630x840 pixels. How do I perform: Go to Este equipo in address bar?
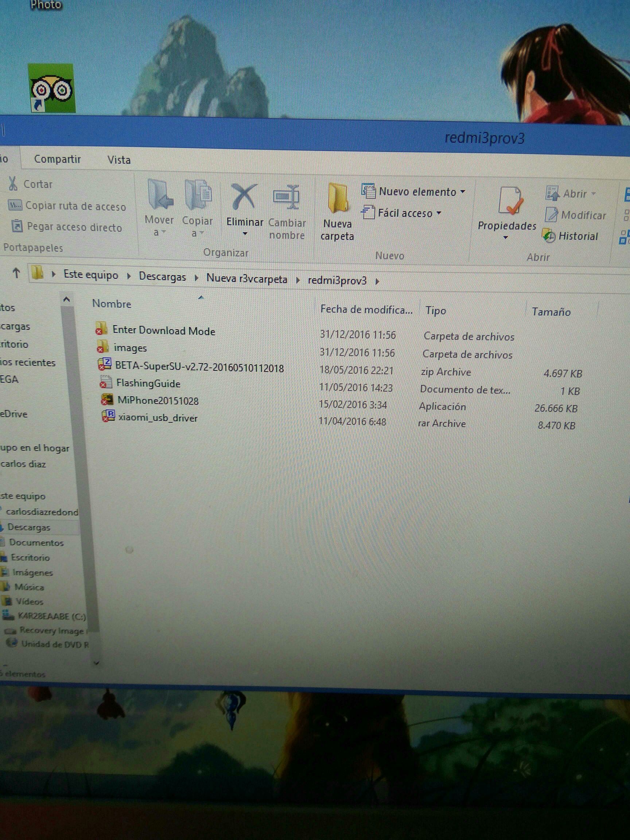point(91,275)
